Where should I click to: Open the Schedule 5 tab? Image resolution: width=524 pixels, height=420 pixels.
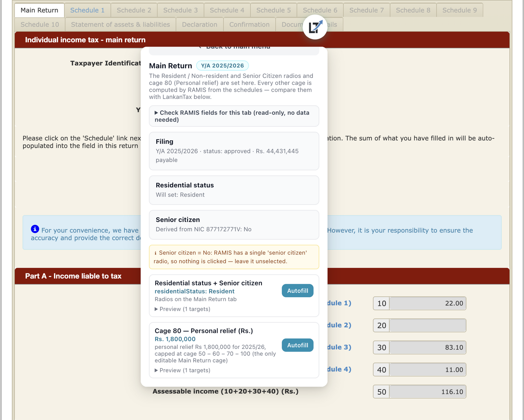click(x=273, y=10)
